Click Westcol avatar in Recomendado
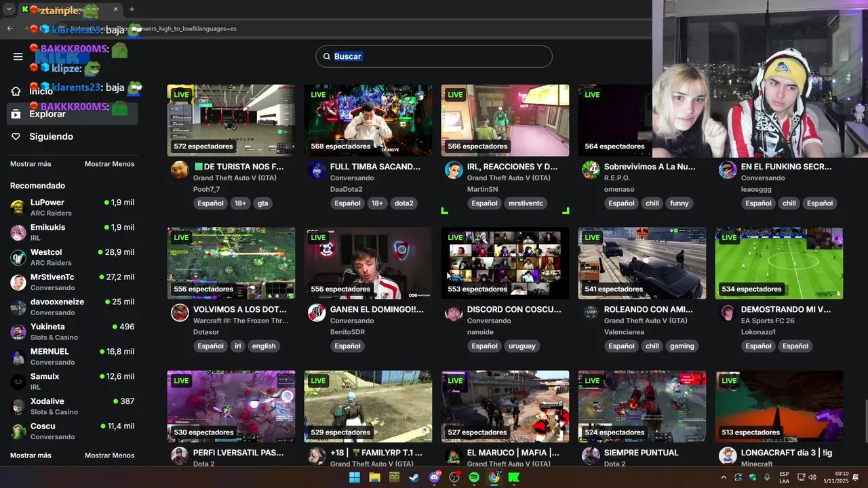Image resolution: width=868 pixels, height=488 pixels. point(18,258)
